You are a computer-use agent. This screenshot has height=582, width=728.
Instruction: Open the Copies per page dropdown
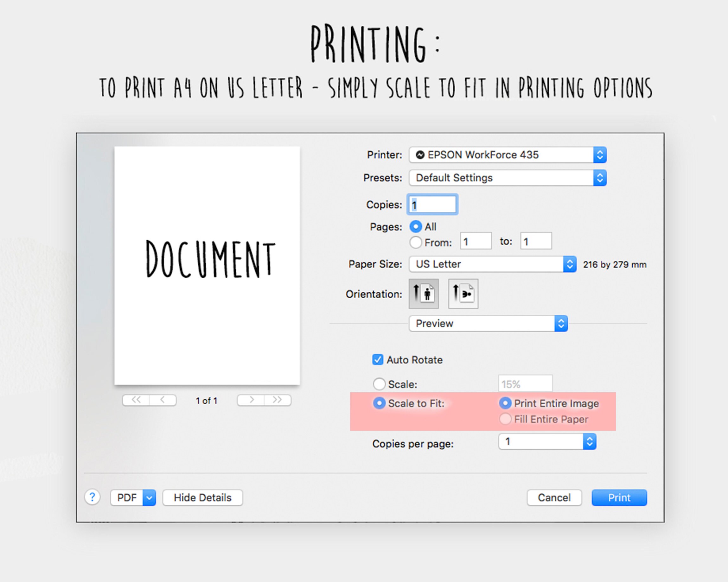[x=547, y=441]
